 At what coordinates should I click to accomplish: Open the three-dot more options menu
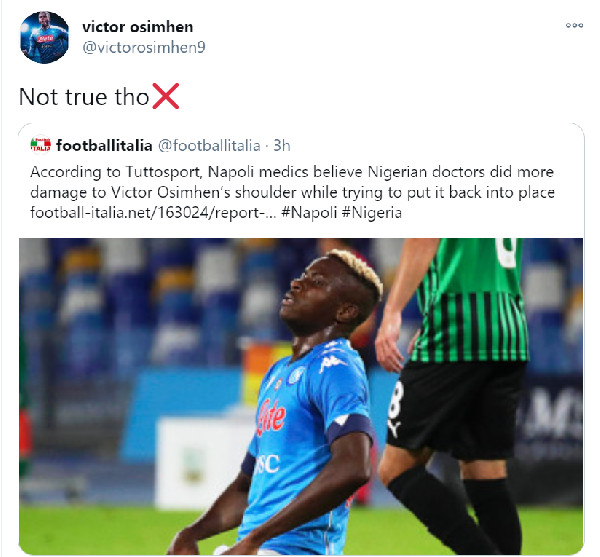point(574,26)
